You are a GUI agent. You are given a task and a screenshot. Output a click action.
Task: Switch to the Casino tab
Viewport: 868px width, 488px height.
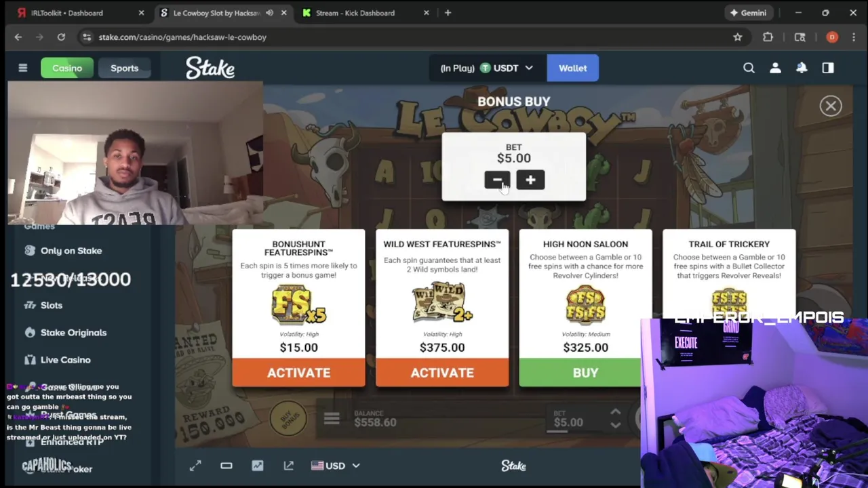click(x=67, y=68)
